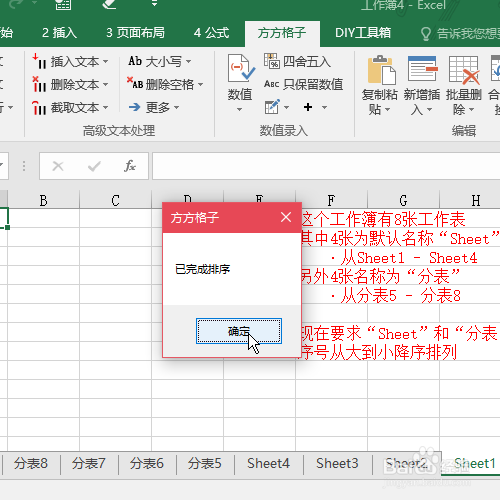This screenshot has width=500, height=500.
Task: Select column H header
Action: [x=470, y=200]
